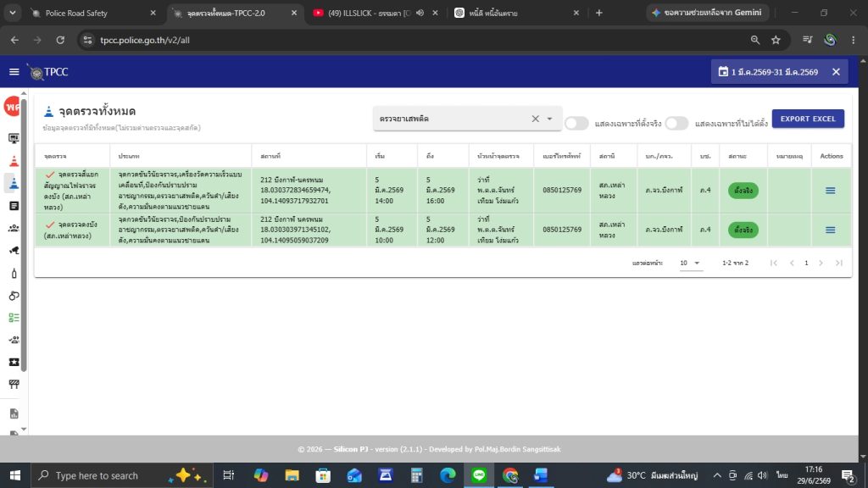Screen dimensions: 868x488
Task: Click calendar icon in date range chip
Action: pos(723,72)
